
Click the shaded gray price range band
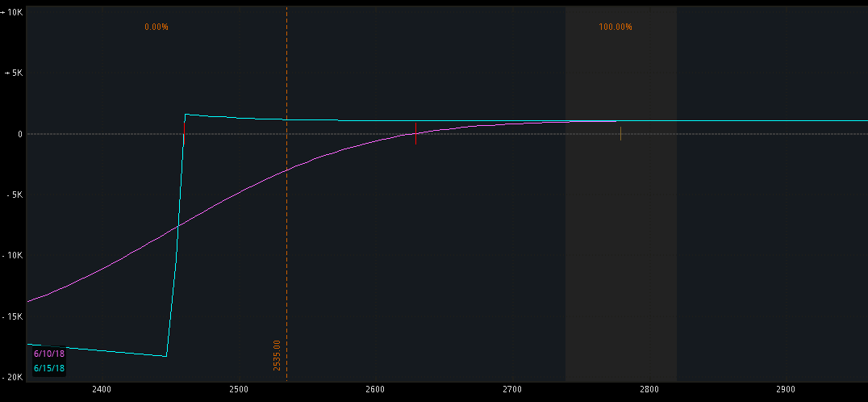(621, 194)
